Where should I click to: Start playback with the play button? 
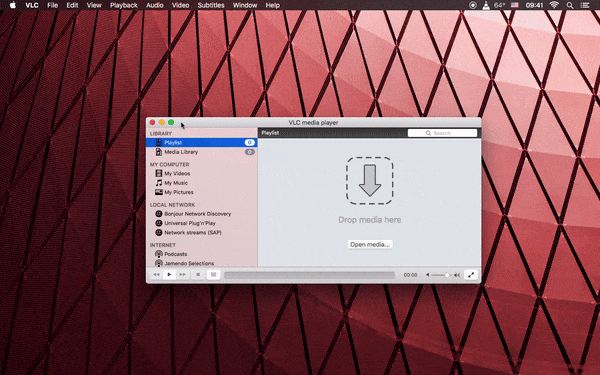169,274
